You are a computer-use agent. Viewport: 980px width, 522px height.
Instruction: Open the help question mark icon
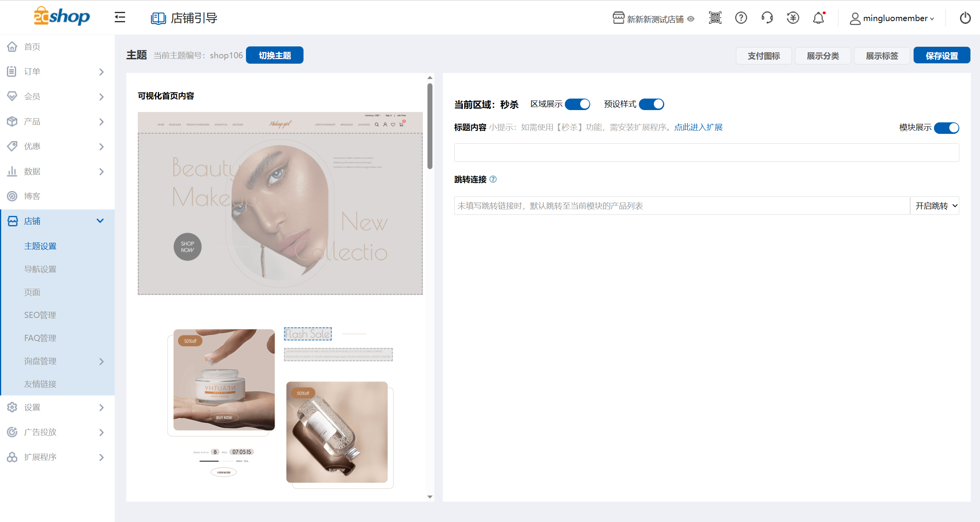point(741,18)
